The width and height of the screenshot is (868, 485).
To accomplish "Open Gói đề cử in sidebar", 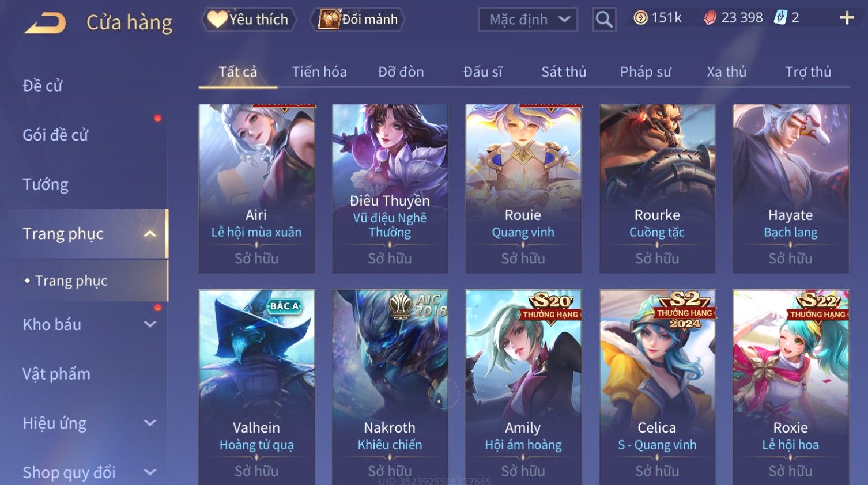I will [x=55, y=135].
